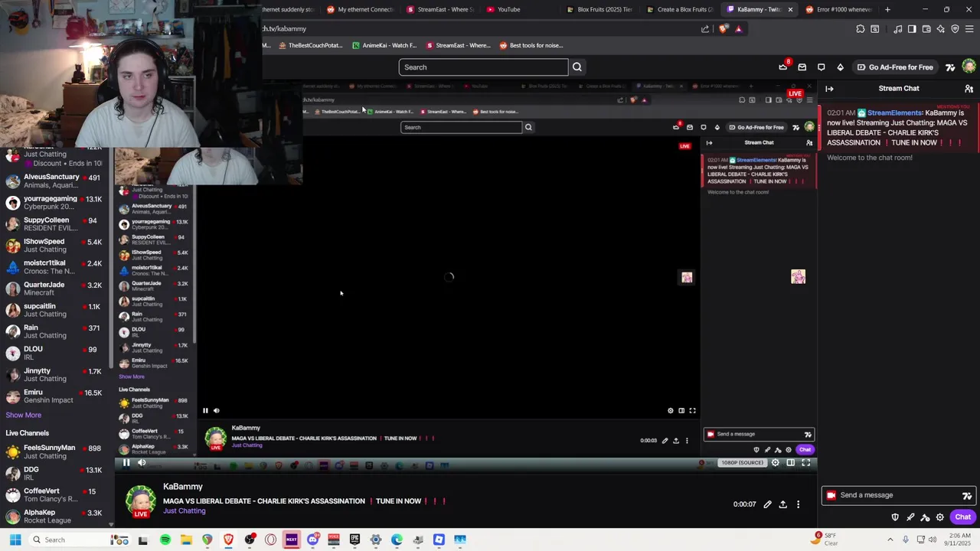
Task: Open the music note media control icon
Action: click(x=897, y=29)
